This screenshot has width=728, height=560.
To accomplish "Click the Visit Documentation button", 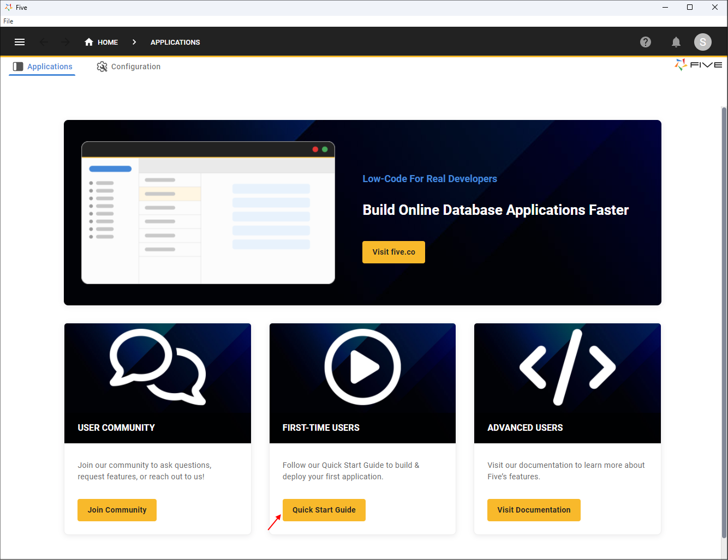I will point(534,510).
